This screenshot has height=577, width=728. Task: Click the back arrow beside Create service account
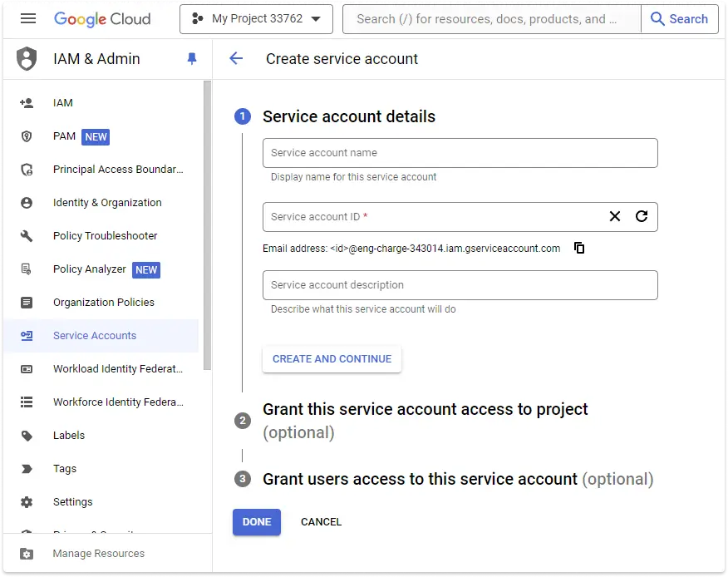(x=236, y=58)
